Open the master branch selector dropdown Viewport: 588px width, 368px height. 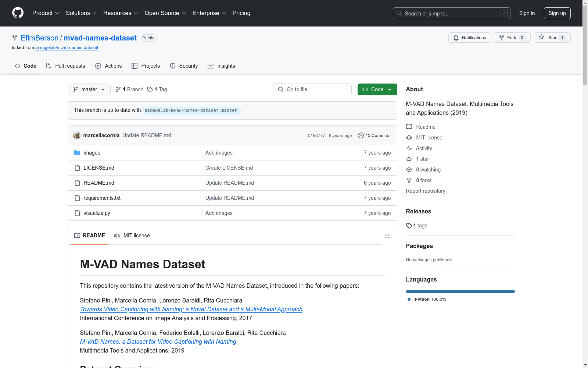pos(89,89)
